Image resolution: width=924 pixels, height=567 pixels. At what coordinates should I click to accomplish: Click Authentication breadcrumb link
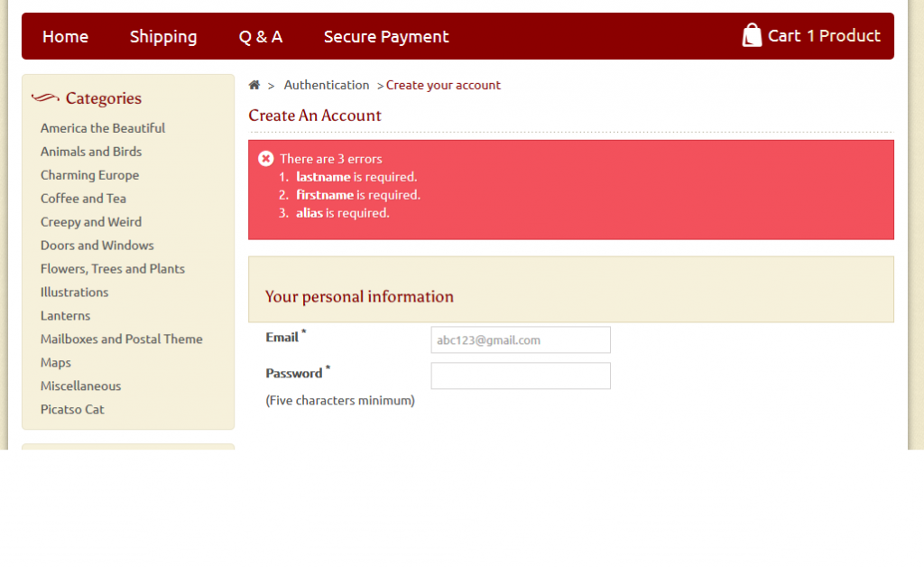[x=327, y=85]
